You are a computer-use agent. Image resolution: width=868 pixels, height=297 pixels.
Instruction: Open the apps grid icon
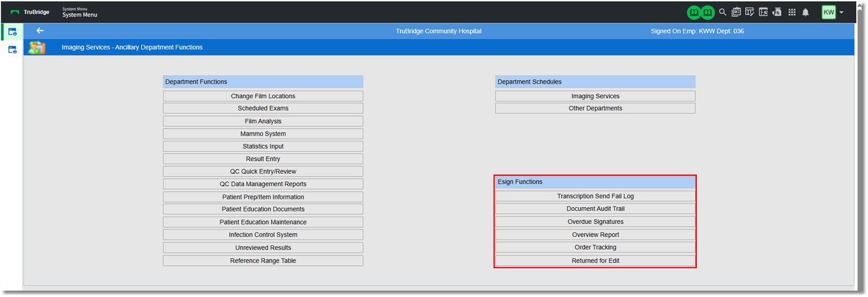(x=792, y=12)
